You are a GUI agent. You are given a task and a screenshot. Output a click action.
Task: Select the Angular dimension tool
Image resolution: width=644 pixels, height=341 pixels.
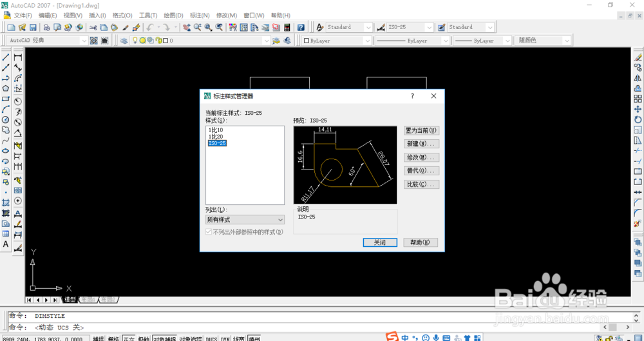pyautogui.click(x=18, y=133)
